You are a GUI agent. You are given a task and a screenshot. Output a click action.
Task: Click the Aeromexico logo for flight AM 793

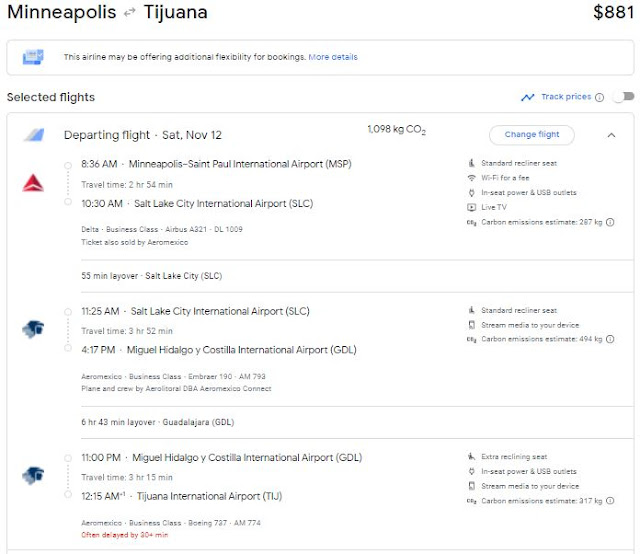click(32, 329)
